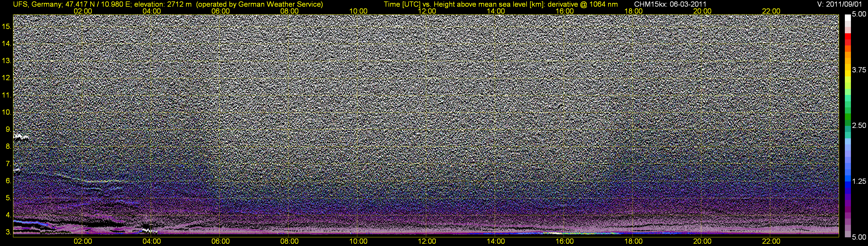This screenshot has height=246, width=868.
Task: Click the 02:00 label on top axis
Action: pos(82,11)
